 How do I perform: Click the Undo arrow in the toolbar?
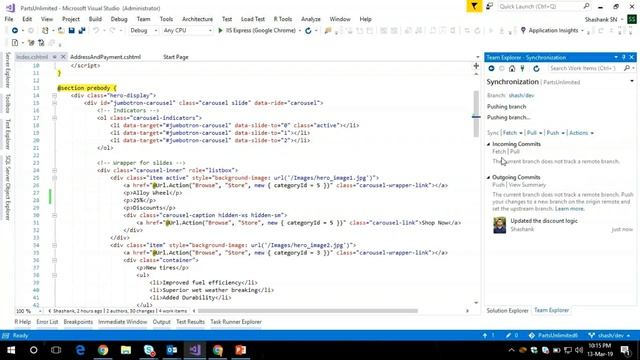tap(96, 31)
